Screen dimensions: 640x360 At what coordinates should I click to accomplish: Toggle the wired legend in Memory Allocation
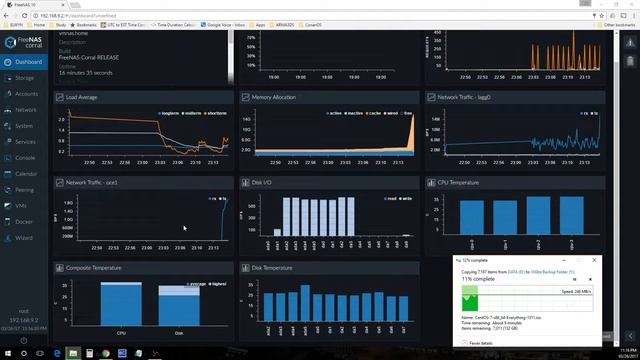tap(391, 113)
